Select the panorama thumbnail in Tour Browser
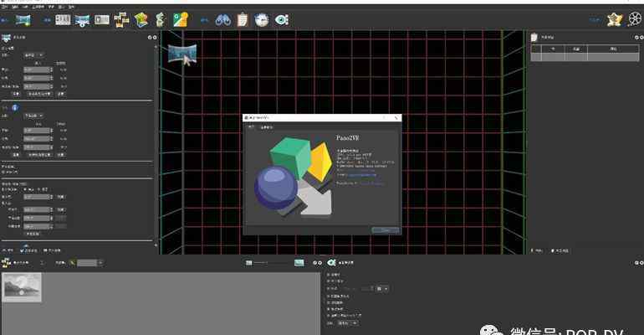 22,288
